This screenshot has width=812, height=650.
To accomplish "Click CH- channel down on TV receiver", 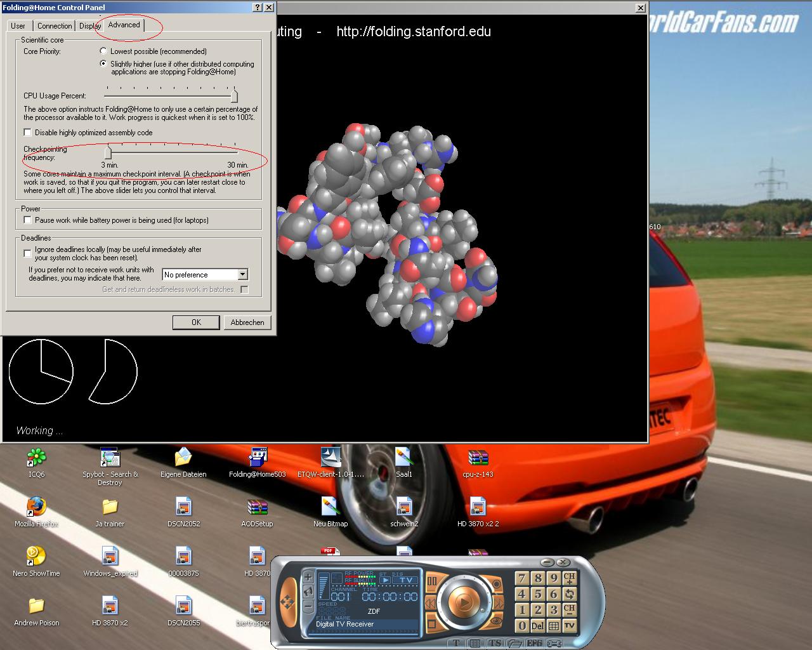I will (569, 609).
